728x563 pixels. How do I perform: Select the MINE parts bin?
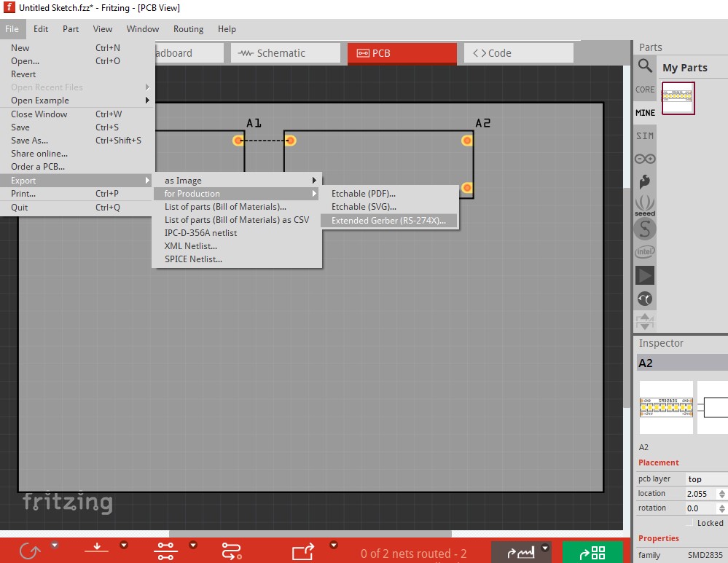[x=645, y=113]
